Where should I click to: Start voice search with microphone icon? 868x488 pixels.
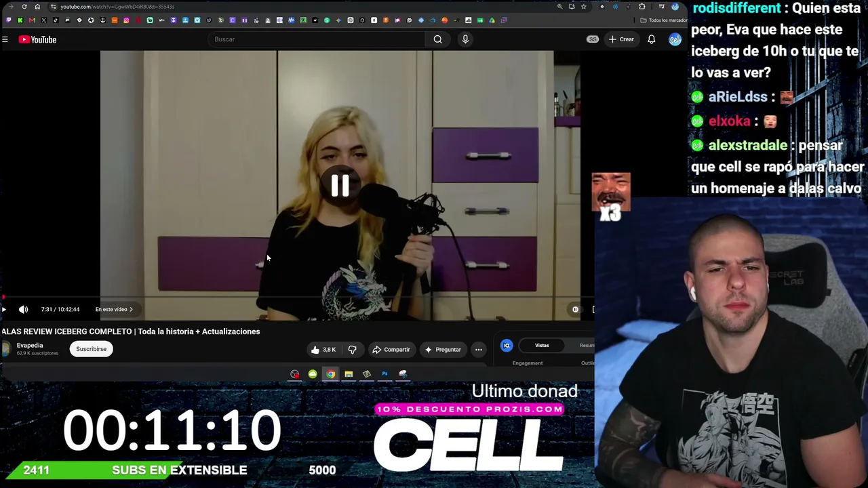click(465, 39)
